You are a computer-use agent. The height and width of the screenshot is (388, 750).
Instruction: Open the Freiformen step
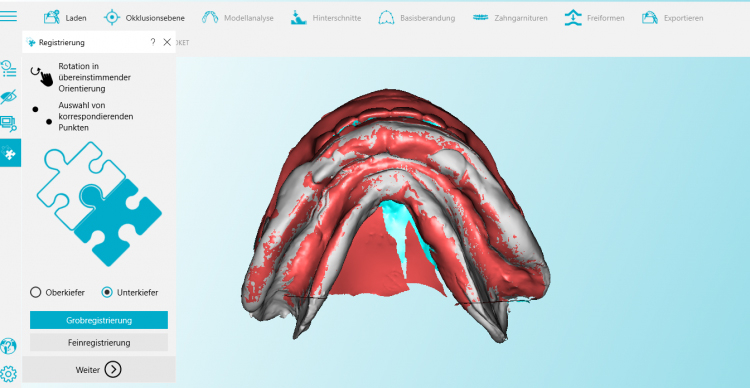pos(594,18)
